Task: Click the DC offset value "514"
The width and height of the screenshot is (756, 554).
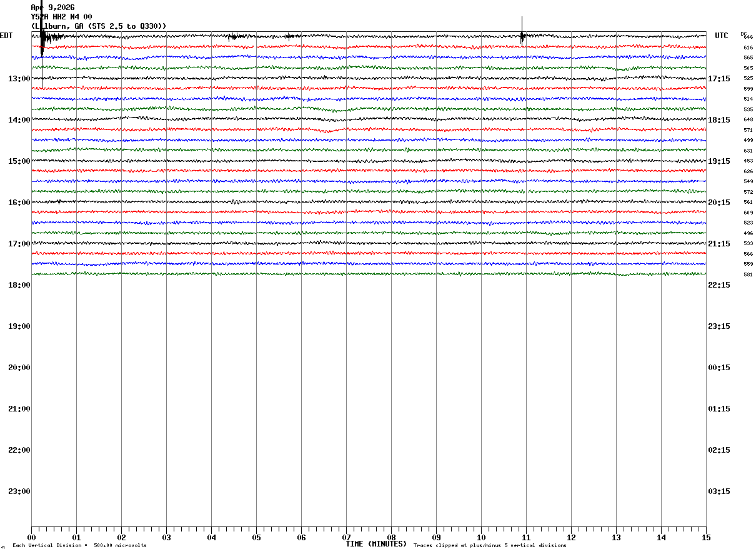Action: (748, 99)
